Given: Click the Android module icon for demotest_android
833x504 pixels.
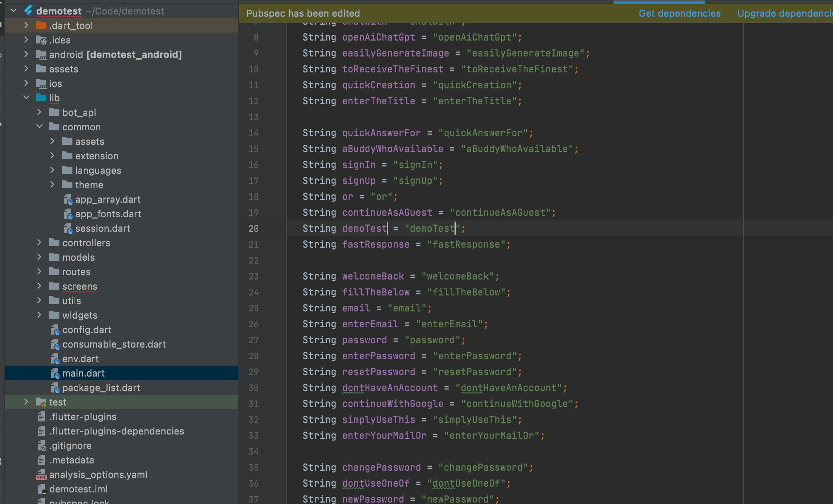Looking at the screenshot, I should pos(42,54).
